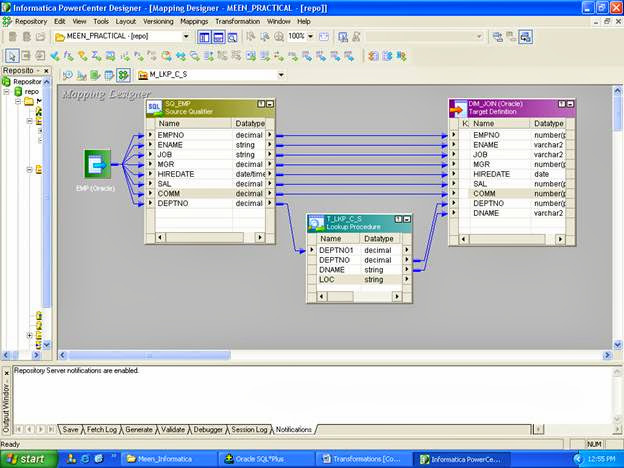This screenshot has width=624, height=468.
Task: Toggle the Output window view button
Action: pyautogui.click(x=218, y=37)
